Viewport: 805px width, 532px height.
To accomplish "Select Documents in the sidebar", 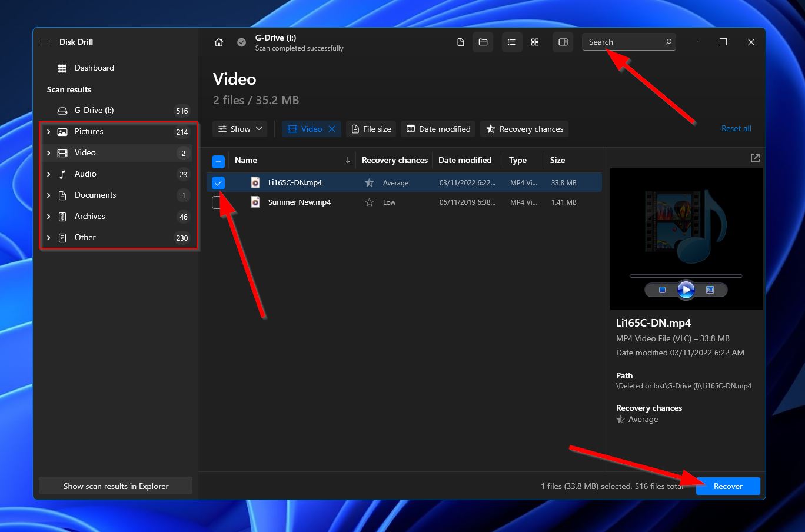I will point(116,195).
